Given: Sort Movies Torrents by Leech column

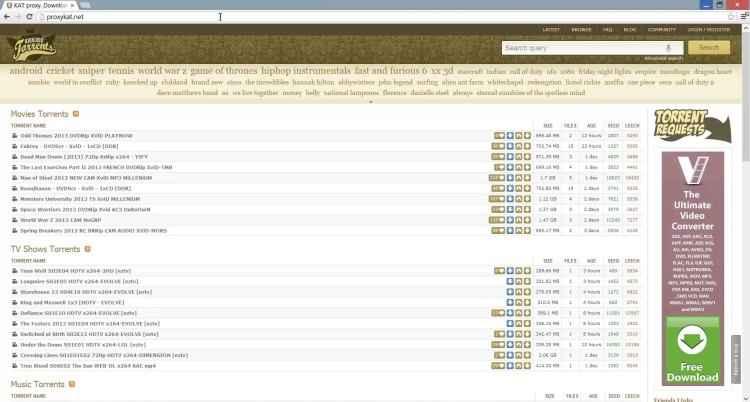Looking at the screenshot, I should point(632,126).
